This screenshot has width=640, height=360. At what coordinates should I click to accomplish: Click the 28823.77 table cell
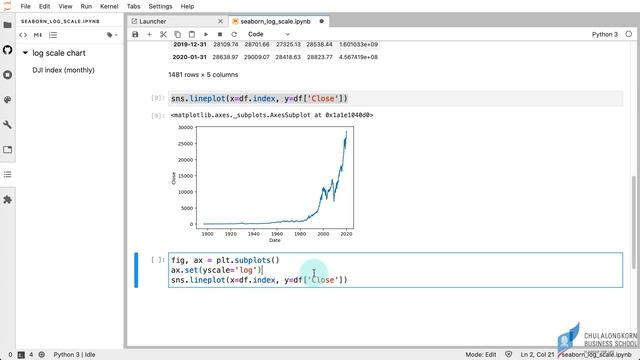(x=320, y=57)
